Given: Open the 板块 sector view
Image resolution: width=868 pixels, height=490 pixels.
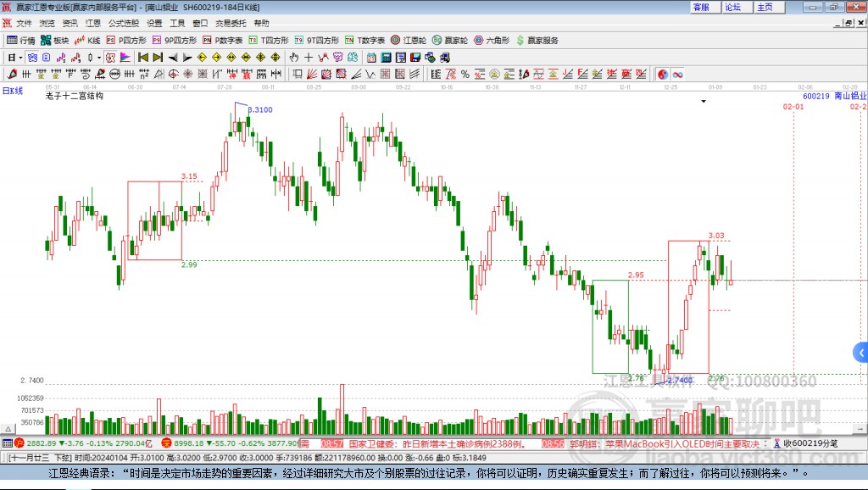Looking at the screenshot, I should point(55,41).
